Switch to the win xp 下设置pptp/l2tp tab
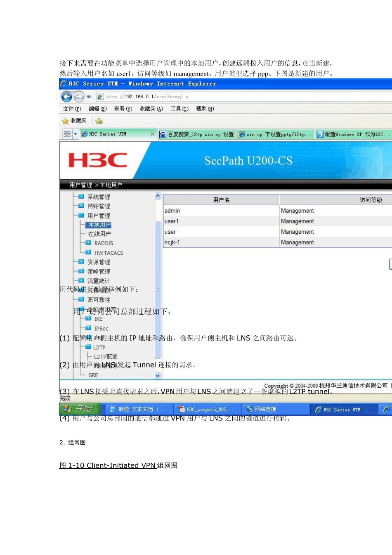392x555 pixels. click(276, 134)
